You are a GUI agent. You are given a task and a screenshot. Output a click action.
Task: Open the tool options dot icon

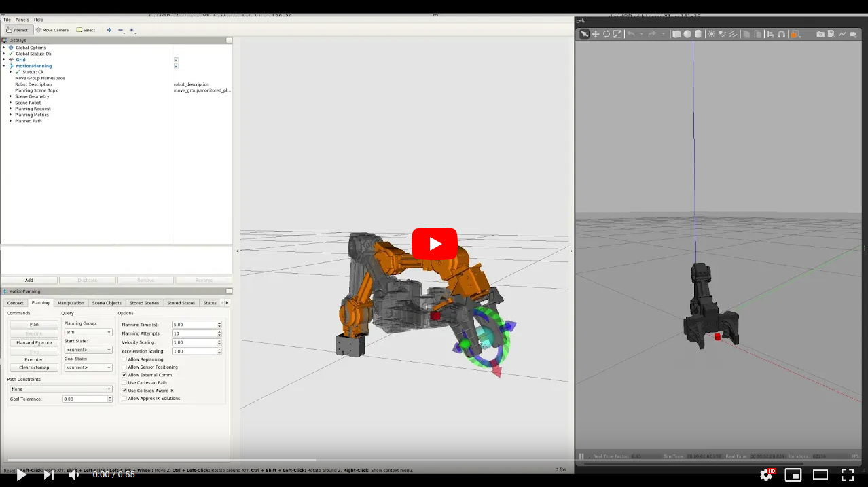pyautogui.click(x=132, y=30)
